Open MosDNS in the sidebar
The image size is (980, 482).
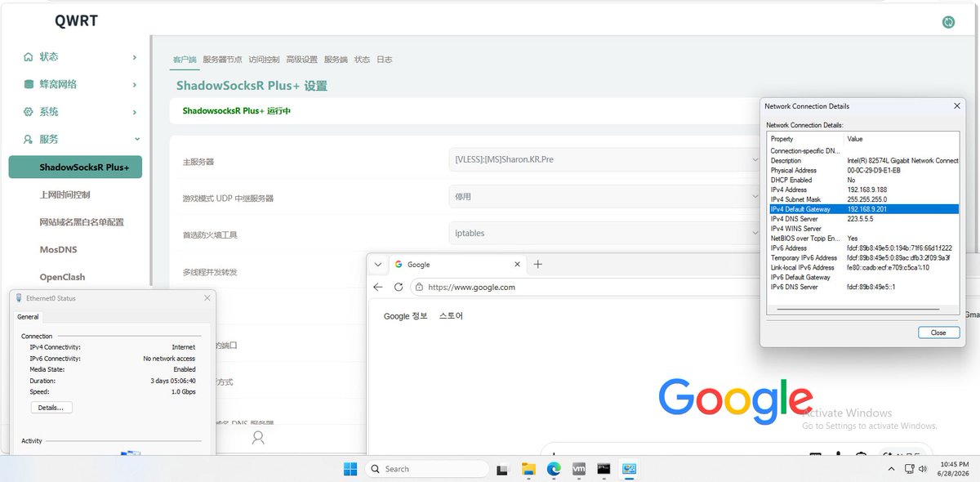click(58, 249)
